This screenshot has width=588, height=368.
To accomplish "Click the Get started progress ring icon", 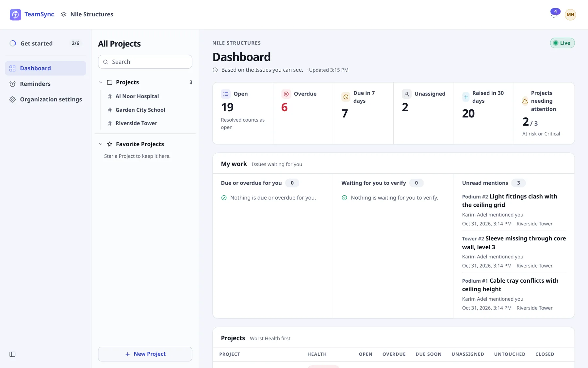I will tap(13, 43).
